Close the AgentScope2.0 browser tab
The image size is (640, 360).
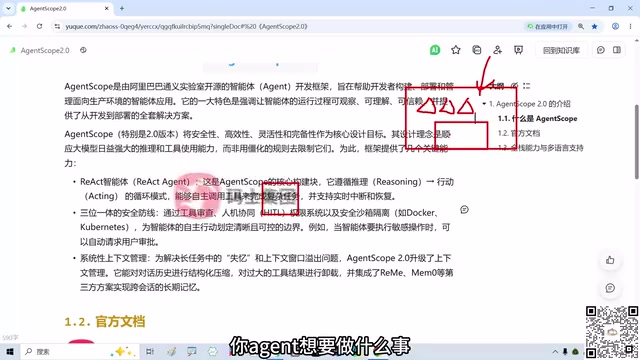pyautogui.click(x=107, y=8)
